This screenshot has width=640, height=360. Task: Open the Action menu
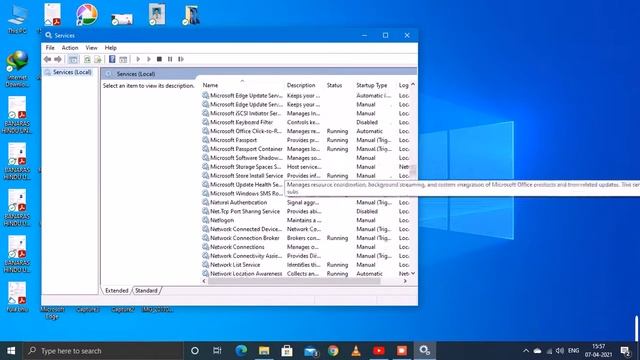(70, 48)
